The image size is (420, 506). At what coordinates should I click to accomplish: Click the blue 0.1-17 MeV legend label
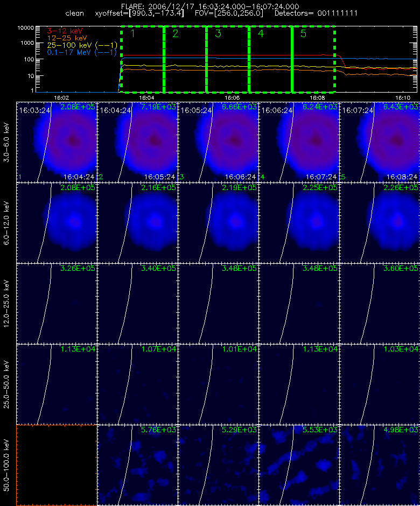coord(82,52)
